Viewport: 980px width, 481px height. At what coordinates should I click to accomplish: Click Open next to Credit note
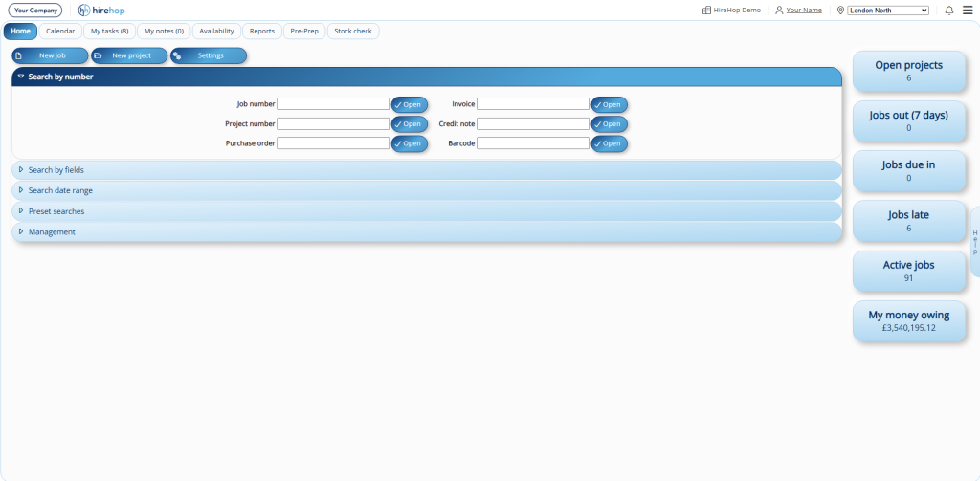(610, 123)
